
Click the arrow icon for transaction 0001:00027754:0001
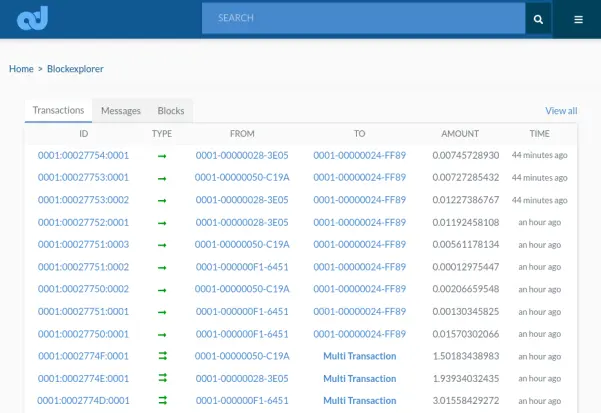pyautogui.click(x=162, y=156)
